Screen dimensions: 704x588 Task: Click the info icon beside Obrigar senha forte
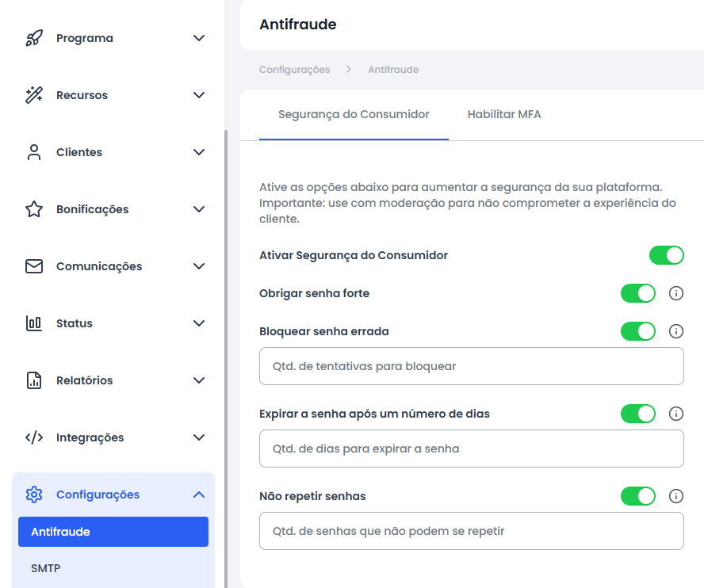coord(676,293)
